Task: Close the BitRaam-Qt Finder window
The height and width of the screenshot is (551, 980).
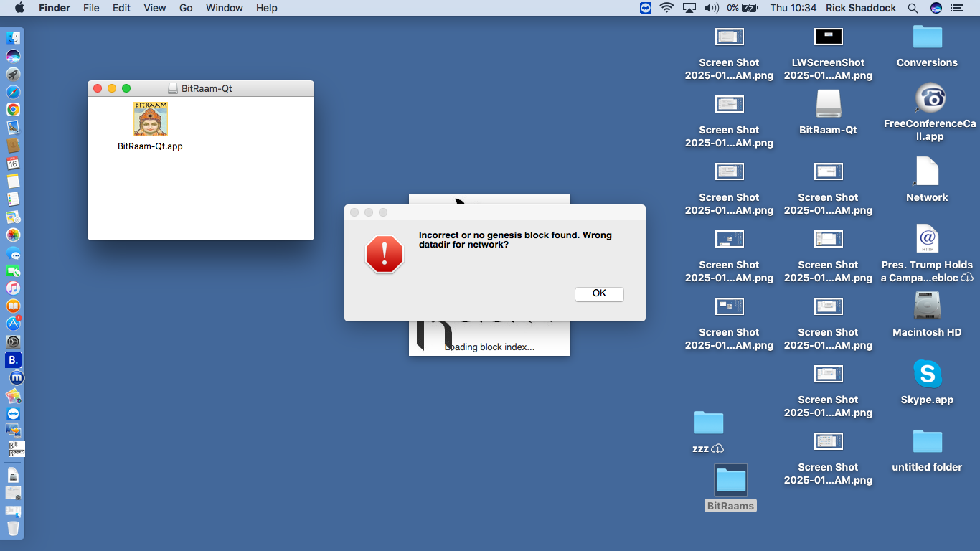Action: pyautogui.click(x=98, y=88)
